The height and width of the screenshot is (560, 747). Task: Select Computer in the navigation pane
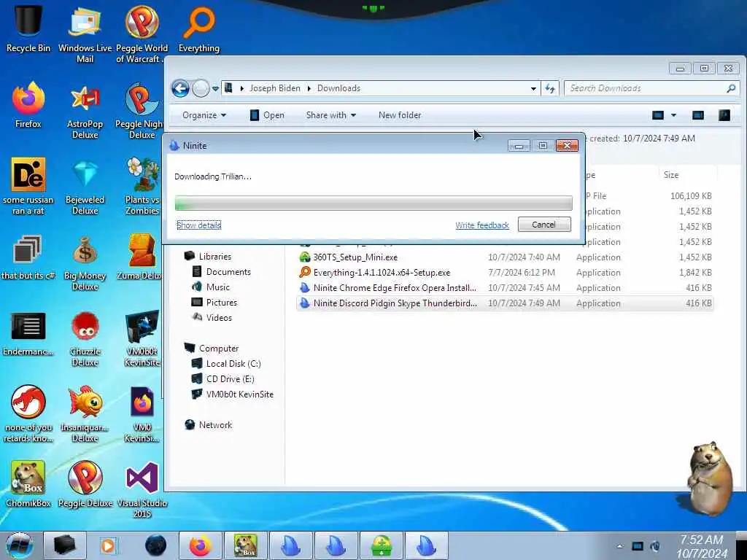[x=219, y=348]
